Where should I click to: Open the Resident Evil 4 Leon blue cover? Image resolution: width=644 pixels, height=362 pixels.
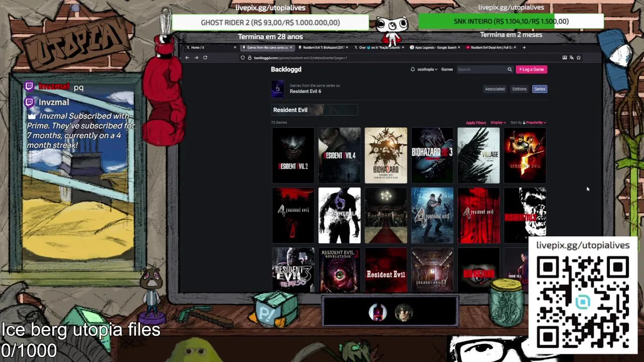(x=432, y=215)
